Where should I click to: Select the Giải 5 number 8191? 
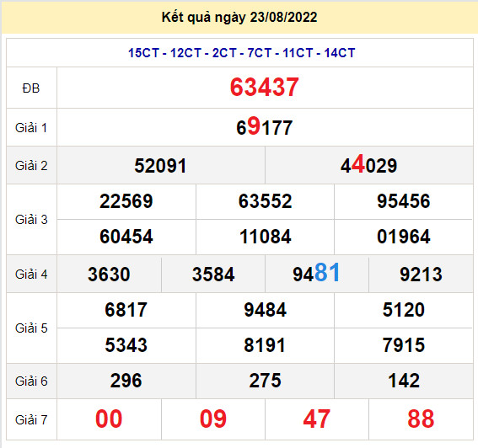265,345
